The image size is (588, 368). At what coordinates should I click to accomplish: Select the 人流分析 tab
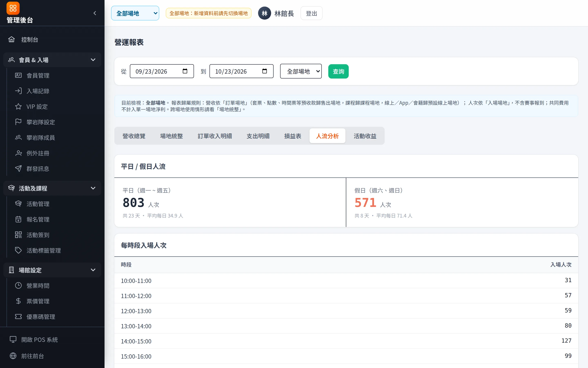pos(327,136)
